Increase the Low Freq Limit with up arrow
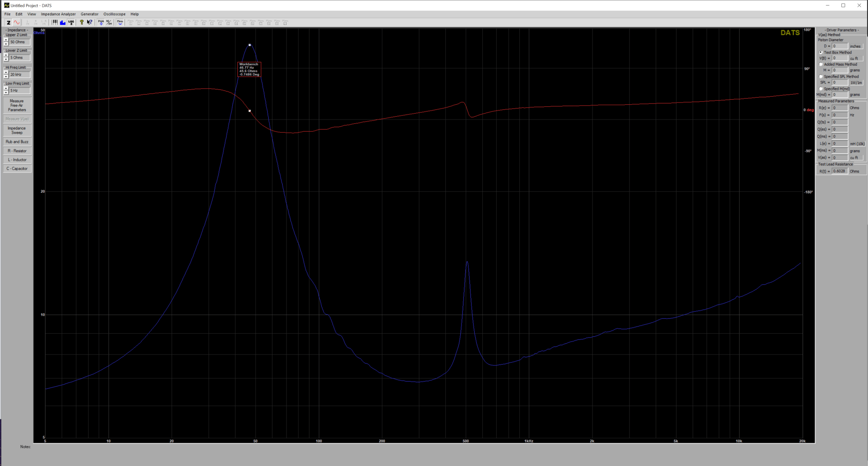This screenshot has width=868, height=466. click(x=6, y=89)
